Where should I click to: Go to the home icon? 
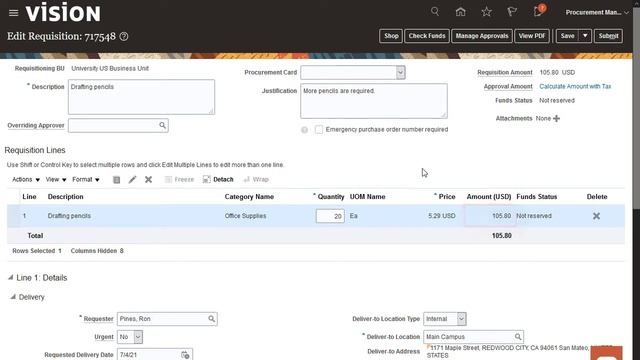coord(460,12)
